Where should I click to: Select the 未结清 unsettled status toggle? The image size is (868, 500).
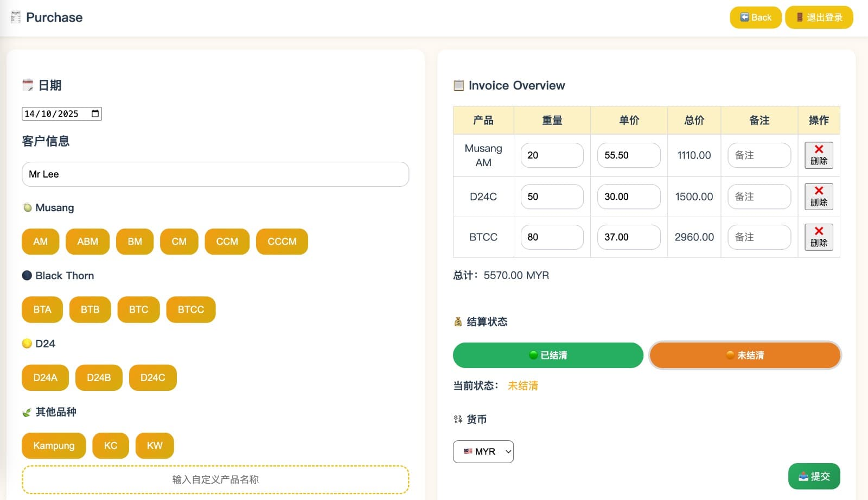coord(744,355)
